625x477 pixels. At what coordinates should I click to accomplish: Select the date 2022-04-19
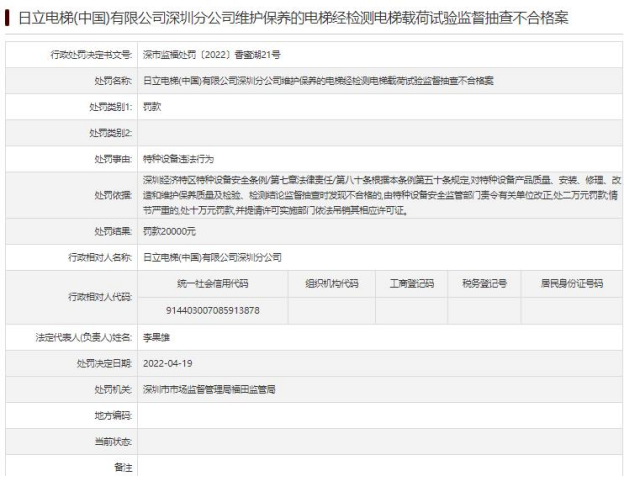[x=167, y=363]
